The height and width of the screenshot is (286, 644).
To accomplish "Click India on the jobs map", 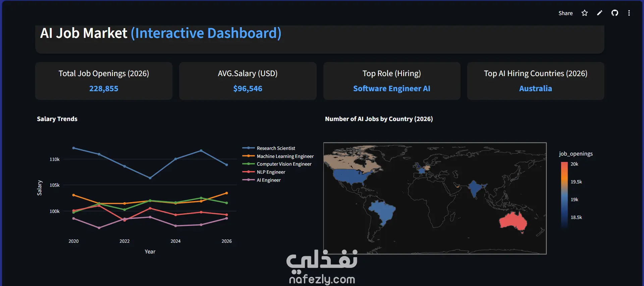I will (475, 188).
